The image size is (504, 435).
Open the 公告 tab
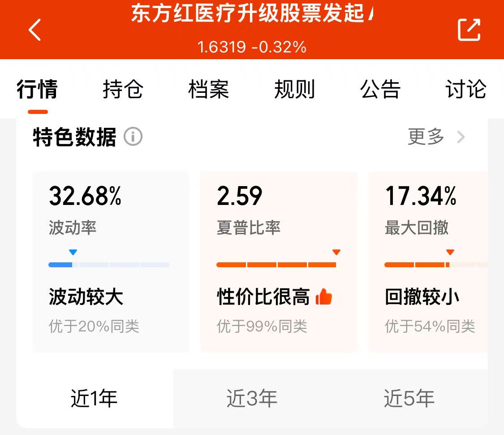coord(380,89)
